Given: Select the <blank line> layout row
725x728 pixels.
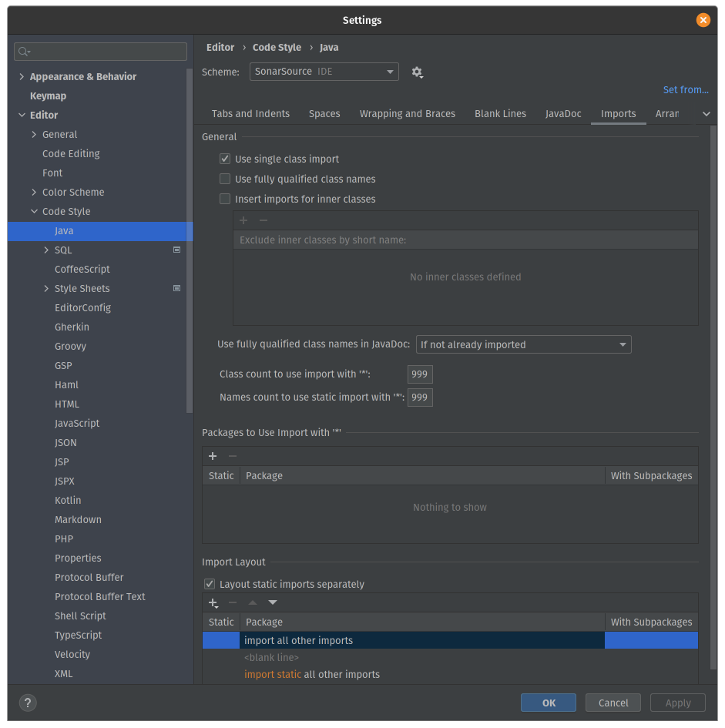Looking at the screenshot, I should click(450, 657).
